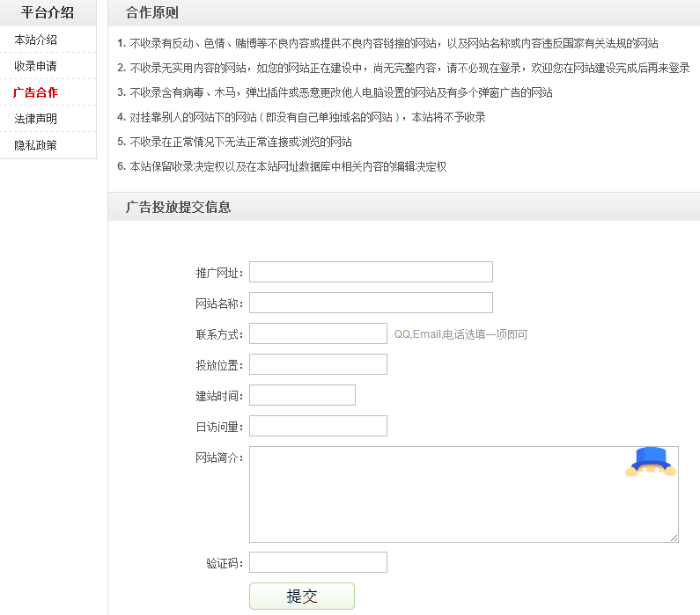Image resolution: width=700 pixels, height=615 pixels.
Task: Go to the 收录申请 page
Action: 36,66
